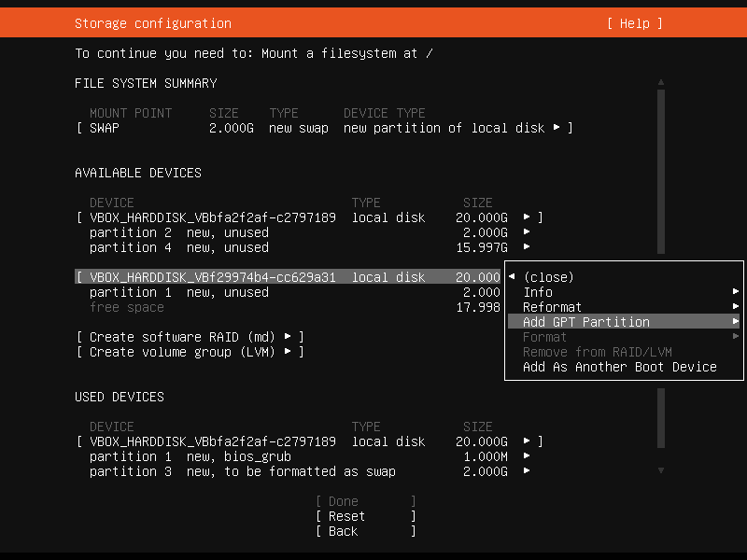747x560 pixels.
Task: Click arrow beside Info menu entry
Action: [x=736, y=291]
